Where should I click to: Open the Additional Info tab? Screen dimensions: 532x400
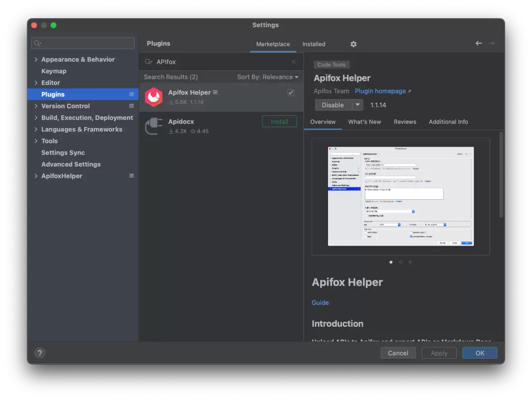[448, 122]
